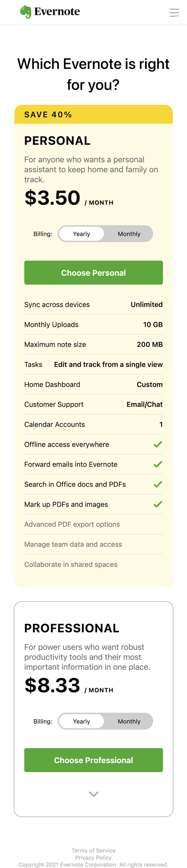Click the Choose Personal button

93,273
